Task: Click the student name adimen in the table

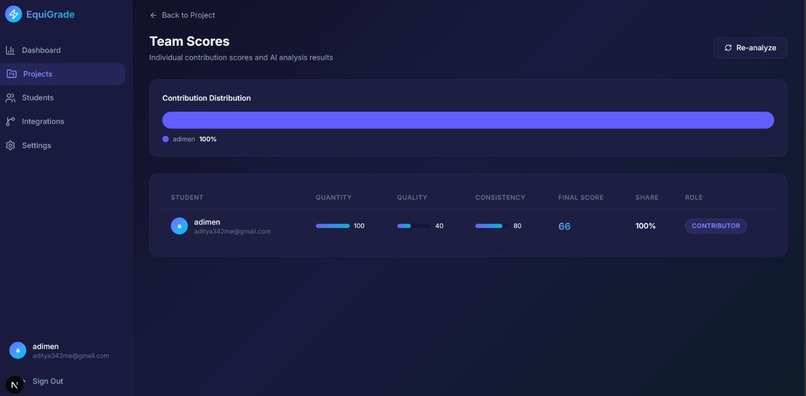Action: 207,222
